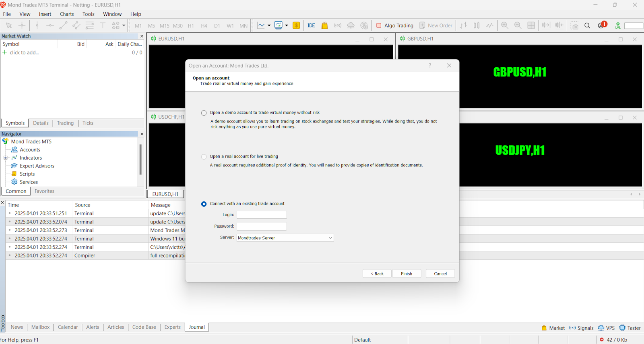Select connect with existing trade account
The image size is (644, 344).
click(x=204, y=204)
